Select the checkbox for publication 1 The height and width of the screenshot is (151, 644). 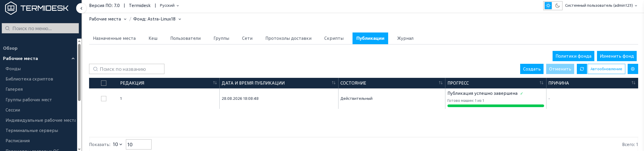tap(104, 99)
